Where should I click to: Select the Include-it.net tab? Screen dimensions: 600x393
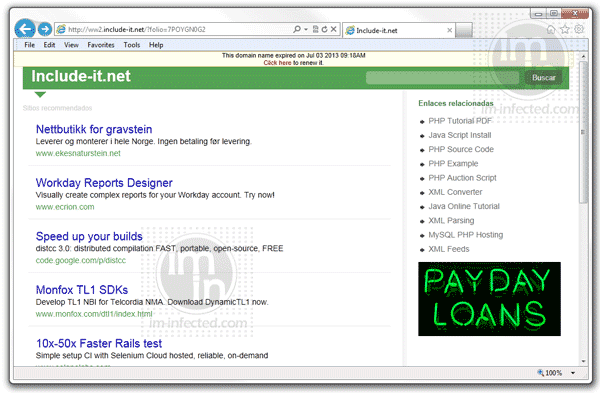(398, 30)
